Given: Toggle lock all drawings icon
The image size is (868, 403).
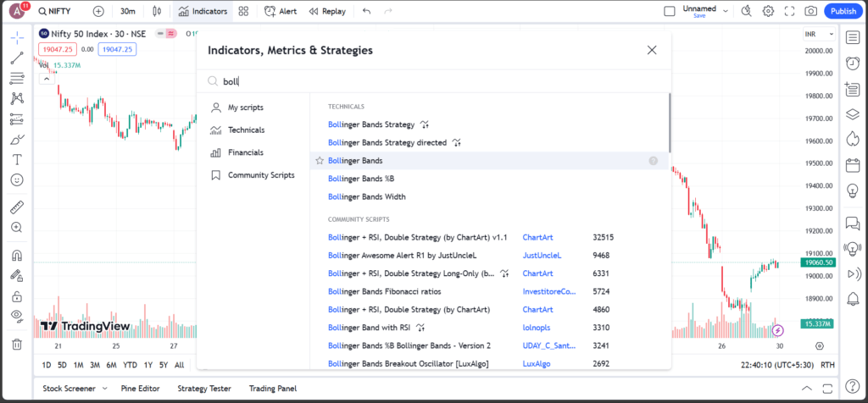Looking at the screenshot, I should pyautogui.click(x=16, y=296).
